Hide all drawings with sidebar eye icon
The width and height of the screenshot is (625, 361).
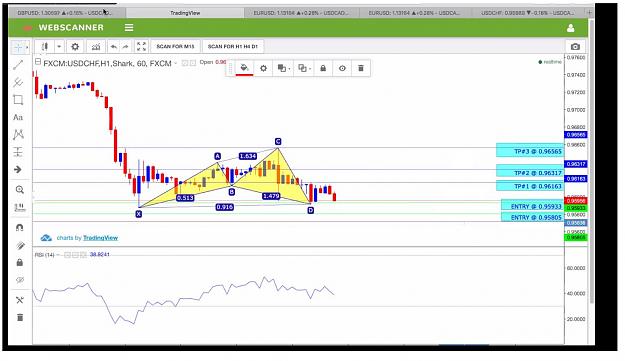pos(20,280)
